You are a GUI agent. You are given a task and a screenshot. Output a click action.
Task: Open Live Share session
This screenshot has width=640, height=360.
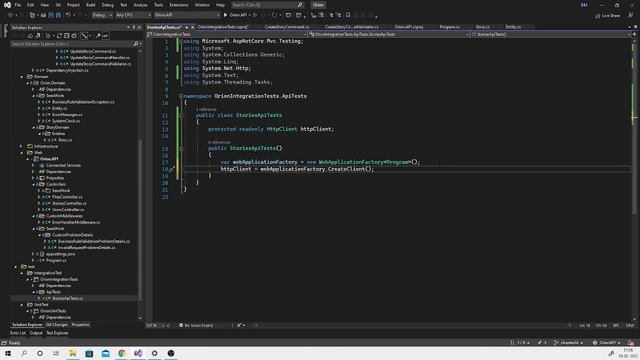608,16
